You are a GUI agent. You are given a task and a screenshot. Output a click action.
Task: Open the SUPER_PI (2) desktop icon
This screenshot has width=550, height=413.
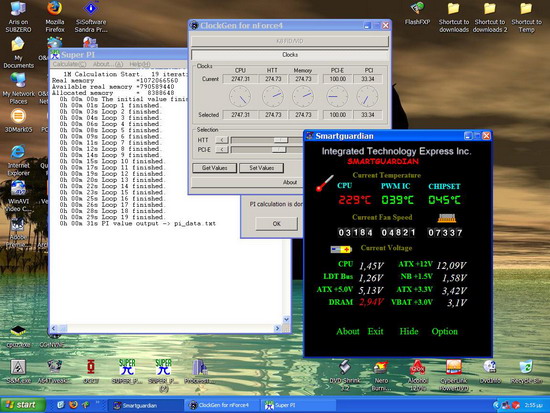[163, 375]
